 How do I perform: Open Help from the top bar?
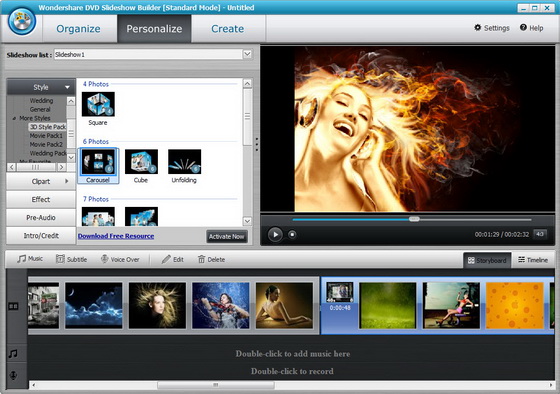[531, 28]
